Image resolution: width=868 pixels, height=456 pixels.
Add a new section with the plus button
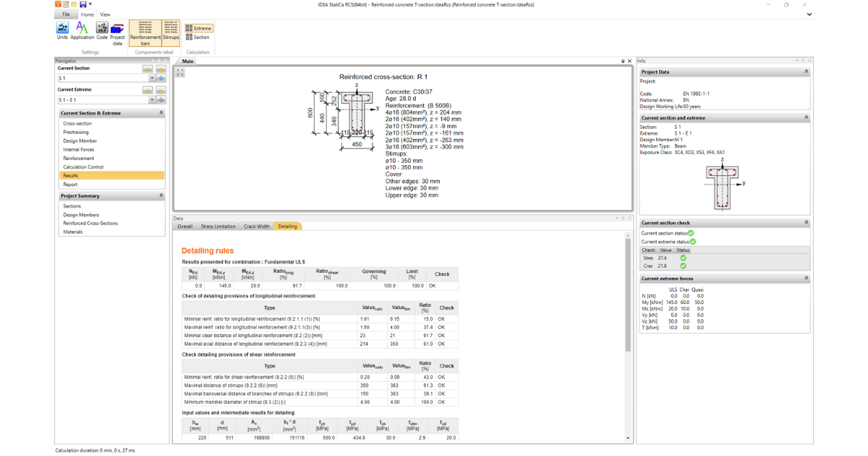(161, 78)
